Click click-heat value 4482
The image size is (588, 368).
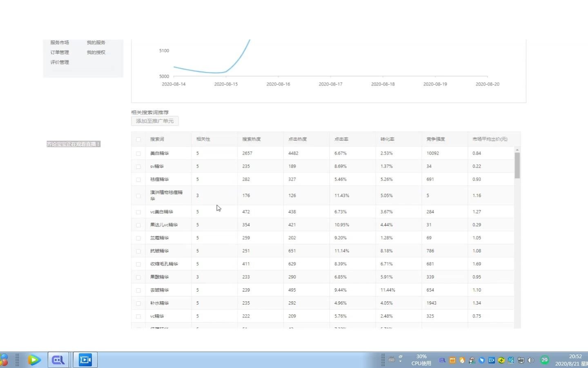293,153
